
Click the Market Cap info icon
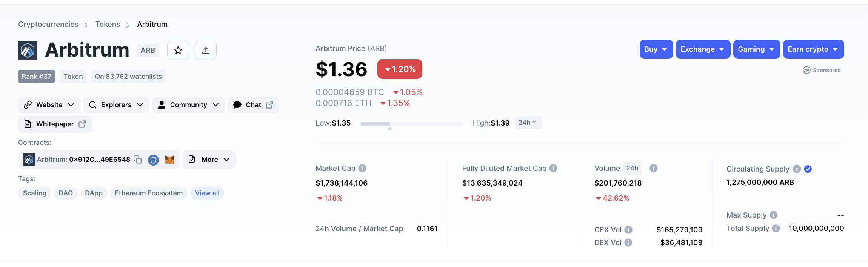point(362,168)
